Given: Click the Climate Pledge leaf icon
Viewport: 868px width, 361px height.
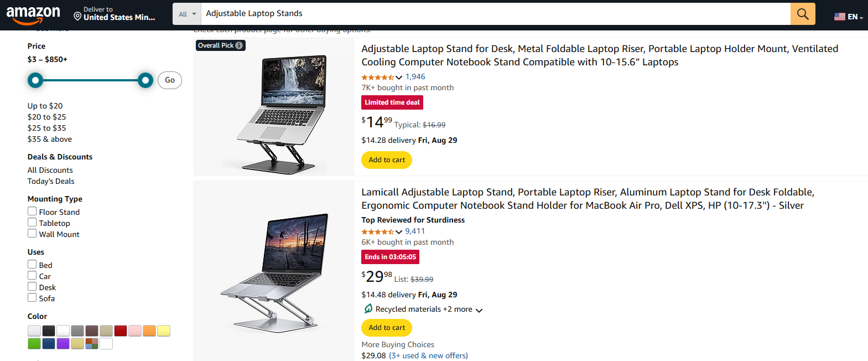Looking at the screenshot, I should [367, 308].
